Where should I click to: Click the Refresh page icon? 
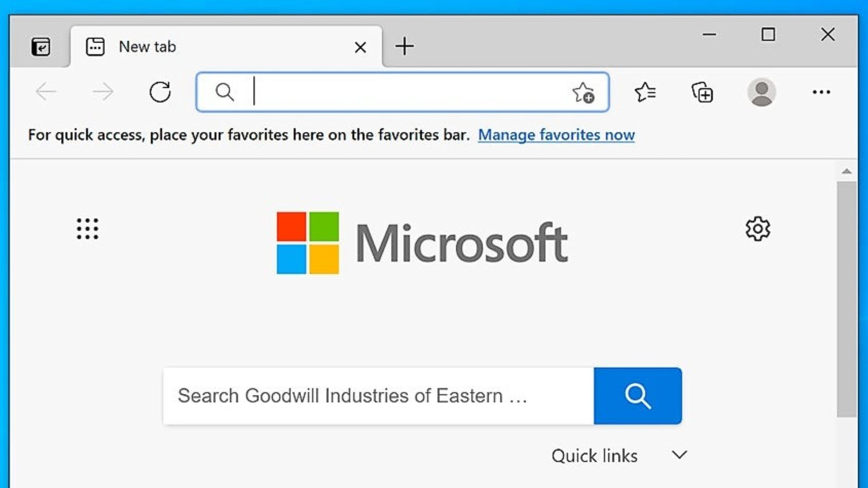click(x=159, y=92)
